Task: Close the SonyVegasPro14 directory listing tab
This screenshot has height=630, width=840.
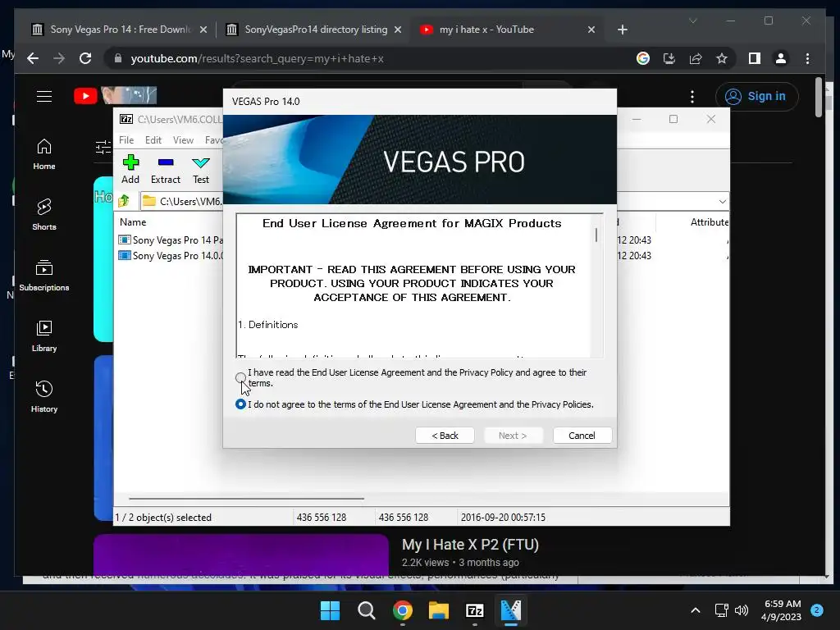Action: [398, 30]
